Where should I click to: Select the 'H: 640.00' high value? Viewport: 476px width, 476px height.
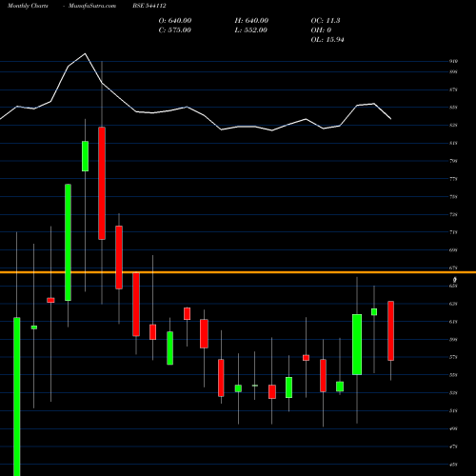[x=251, y=21]
